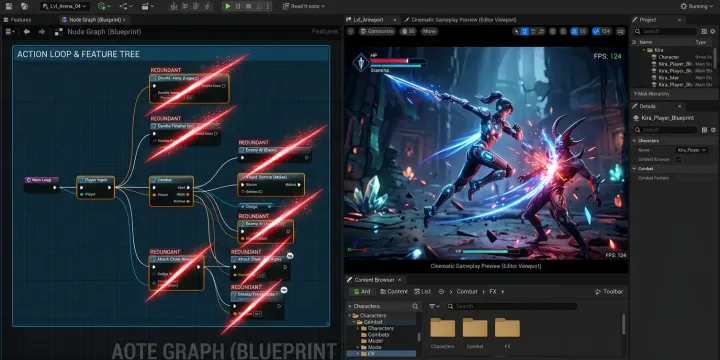
Task: Select the Main Loop node
Action: click(42, 184)
